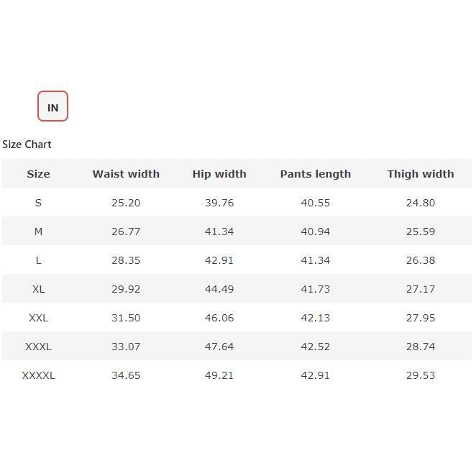Select the XXL size row label
The width and height of the screenshot is (476, 476).
38,318
